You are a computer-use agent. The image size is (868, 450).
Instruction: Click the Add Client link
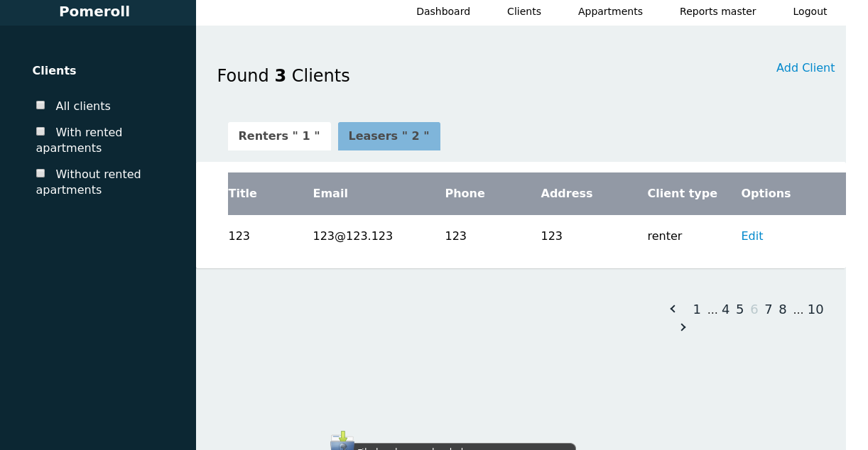click(x=805, y=68)
